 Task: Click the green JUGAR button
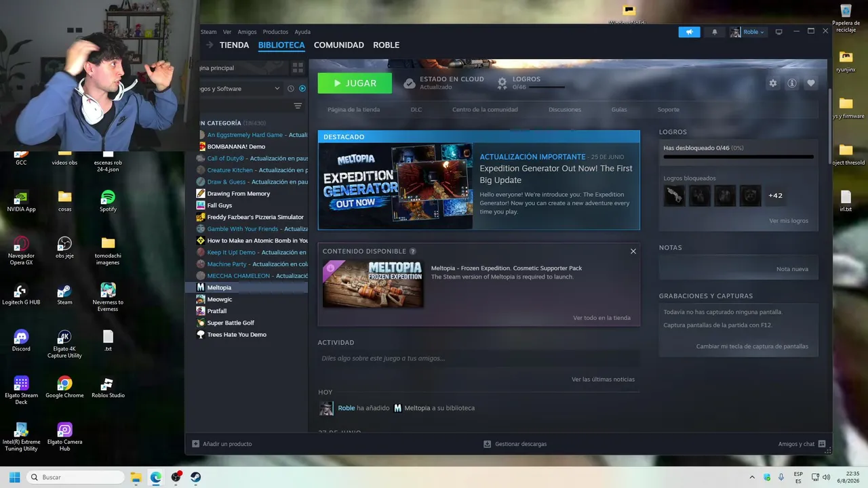tap(355, 83)
